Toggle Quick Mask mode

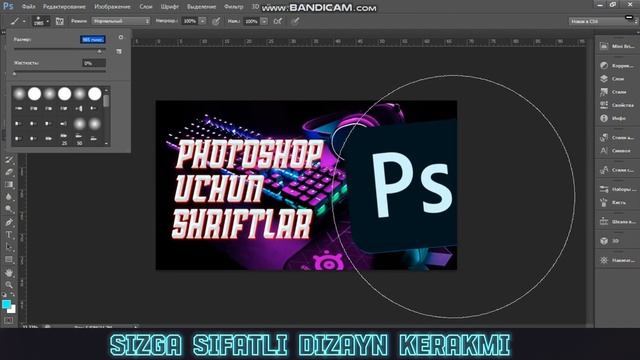click(9, 320)
